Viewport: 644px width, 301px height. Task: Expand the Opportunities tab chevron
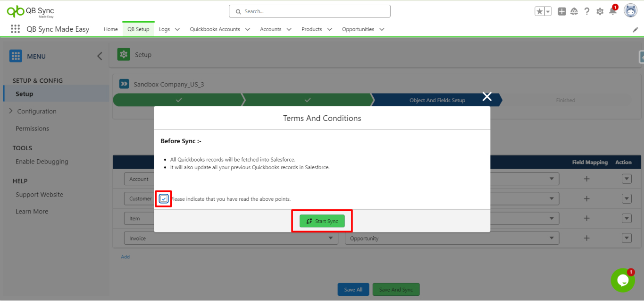[382, 29]
